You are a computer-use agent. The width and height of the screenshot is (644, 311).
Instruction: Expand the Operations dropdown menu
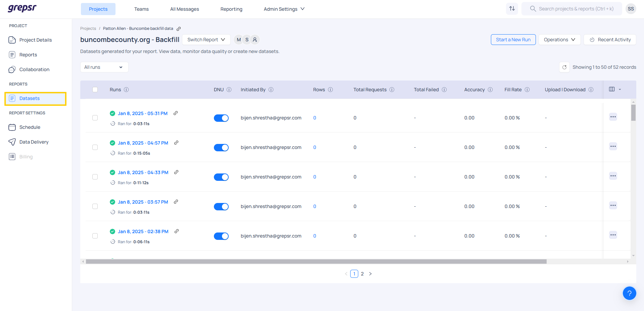[x=559, y=40]
